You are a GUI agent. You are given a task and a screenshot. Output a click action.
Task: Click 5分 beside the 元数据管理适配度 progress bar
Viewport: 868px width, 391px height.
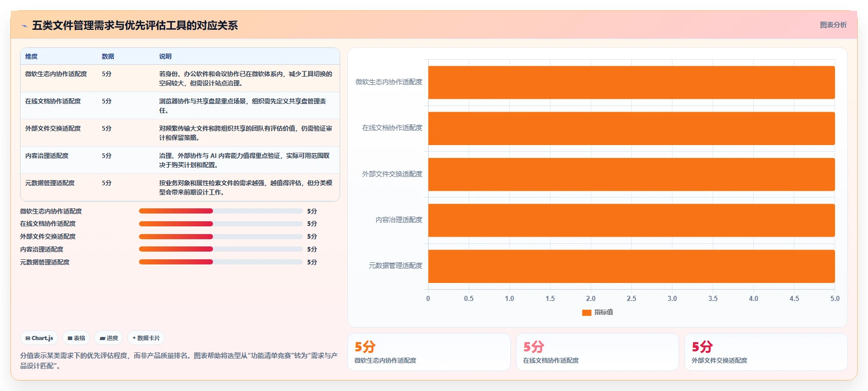coord(312,262)
